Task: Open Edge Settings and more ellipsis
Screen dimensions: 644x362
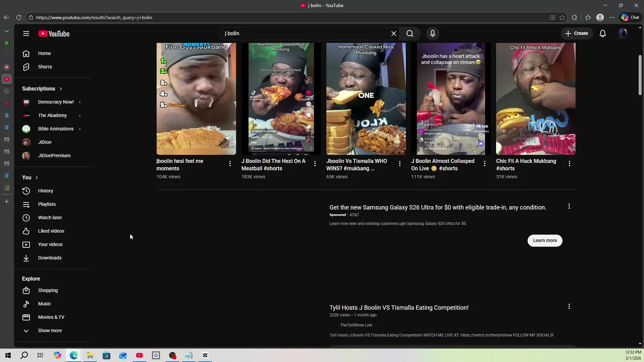Action: pyautogui.click(x=612, y=18)
